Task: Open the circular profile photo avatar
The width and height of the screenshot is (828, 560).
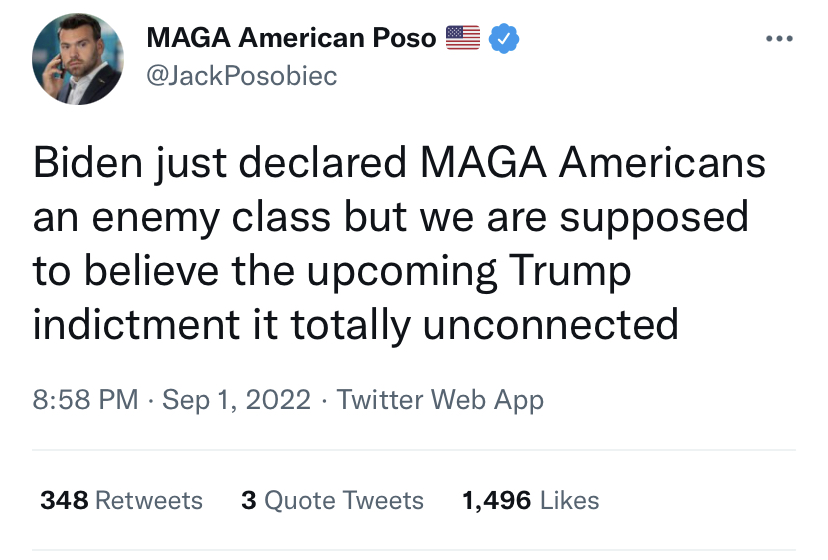Action: 77,59
